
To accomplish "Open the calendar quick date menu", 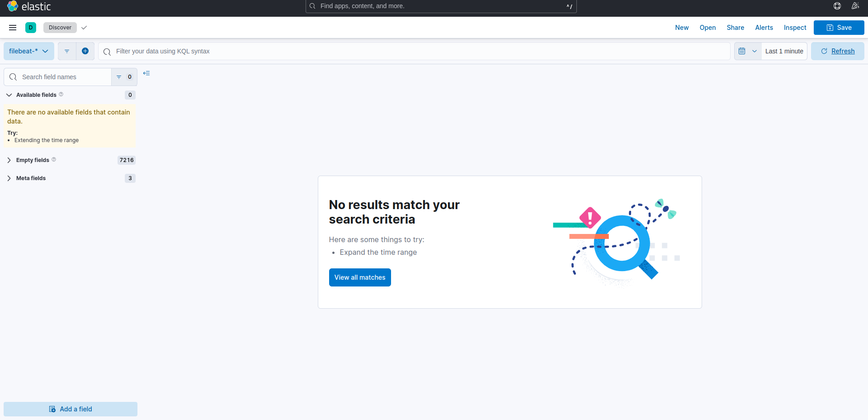I will (x=747, y=51).
